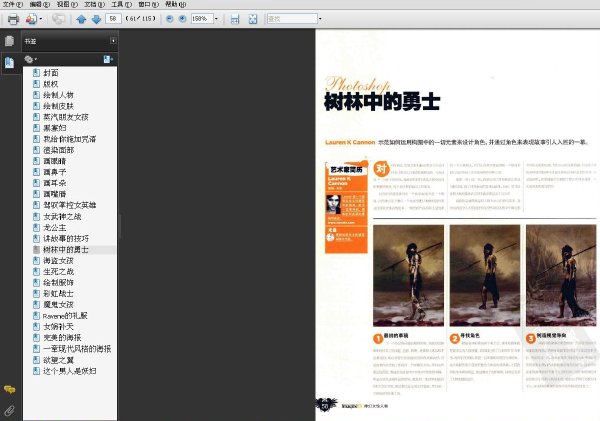Select the 画鼻子 bookmark
The image size is (600, 421).
pos(55,172)
